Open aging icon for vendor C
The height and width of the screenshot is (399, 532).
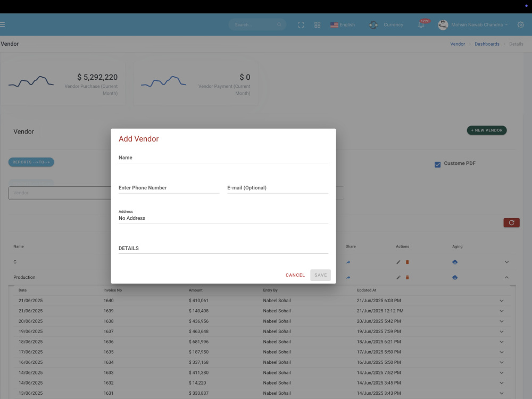tap(455, 262)
